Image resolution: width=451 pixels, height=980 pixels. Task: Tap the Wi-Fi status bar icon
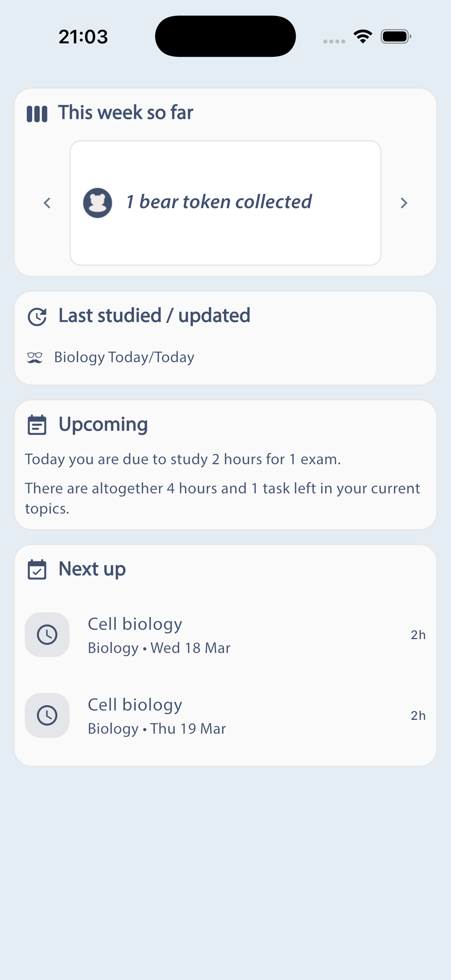point(363,37)
